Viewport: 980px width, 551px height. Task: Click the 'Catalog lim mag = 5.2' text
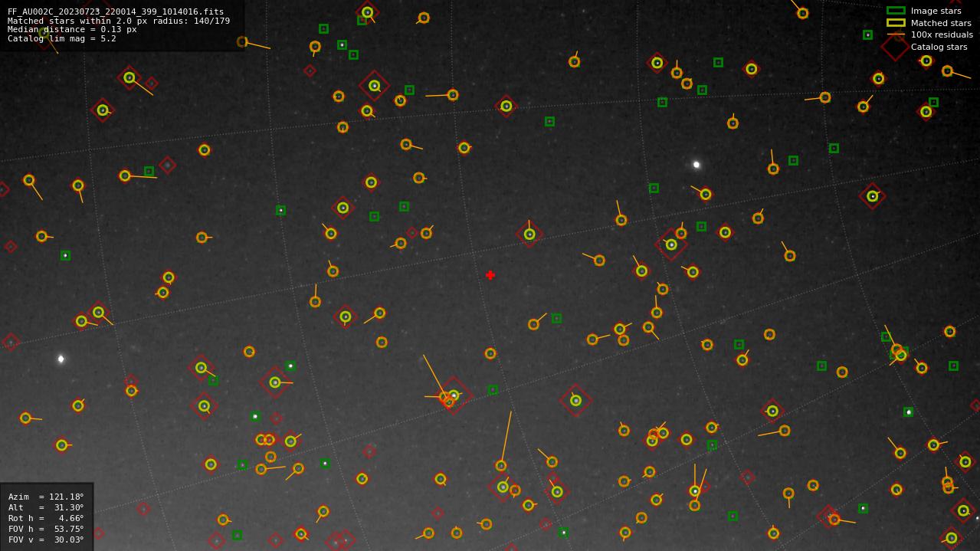61,38
